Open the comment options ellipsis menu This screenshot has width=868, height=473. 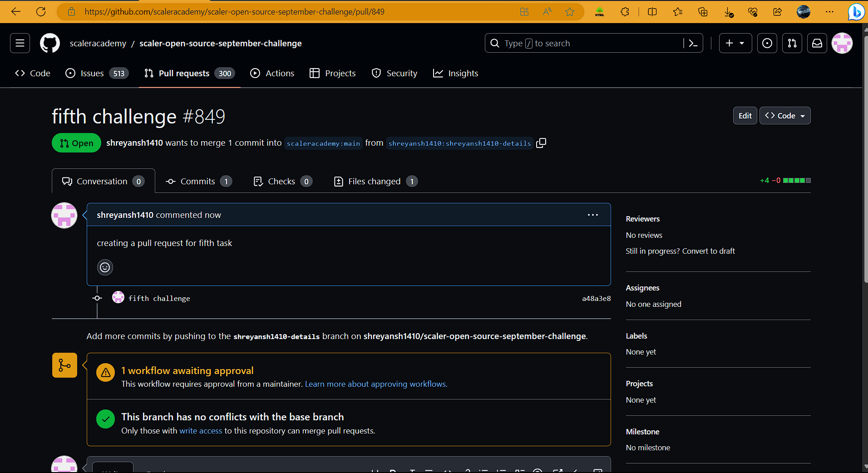[x=592, y=215]
